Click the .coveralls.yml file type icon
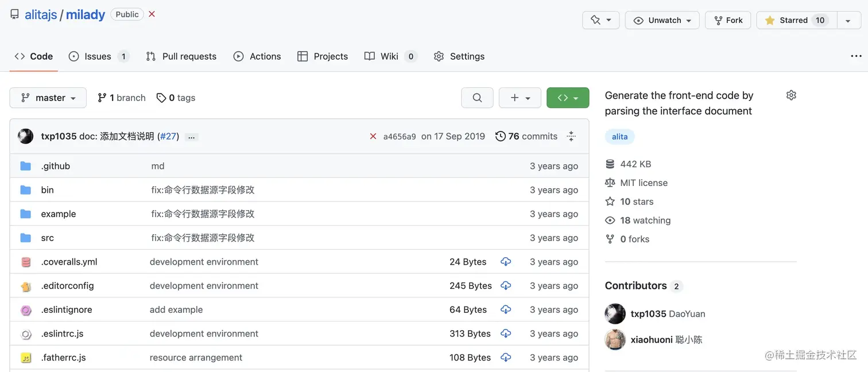The width and height of the screenshot is (868, 372). click(x=26, y=262)
